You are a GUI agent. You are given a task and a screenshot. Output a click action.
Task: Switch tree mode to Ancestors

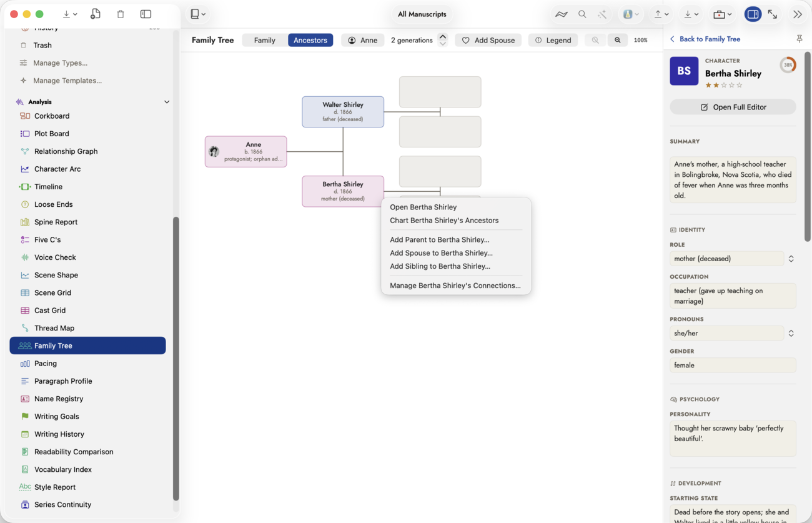pyautogui.click(x=310, y=40)
